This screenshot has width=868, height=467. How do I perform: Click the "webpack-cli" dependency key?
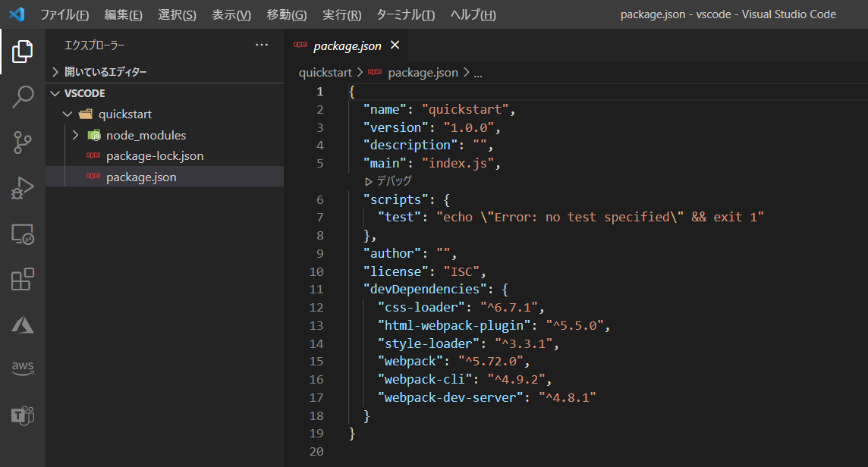425,380
